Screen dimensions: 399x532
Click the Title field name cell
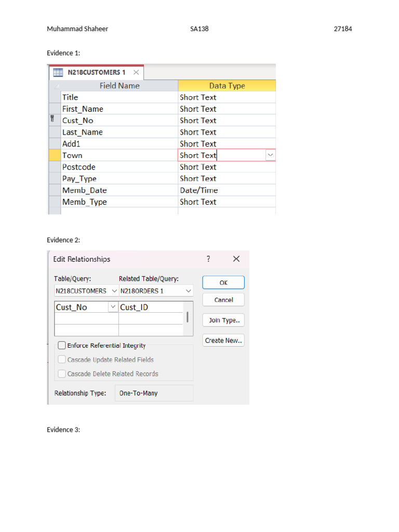[119, 97]
